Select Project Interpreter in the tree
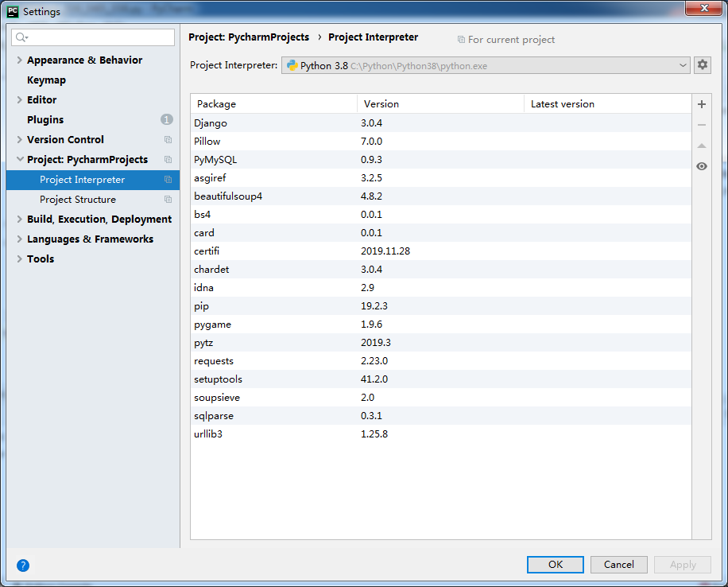This screenshot has width=728, height=587. (93, 180)
